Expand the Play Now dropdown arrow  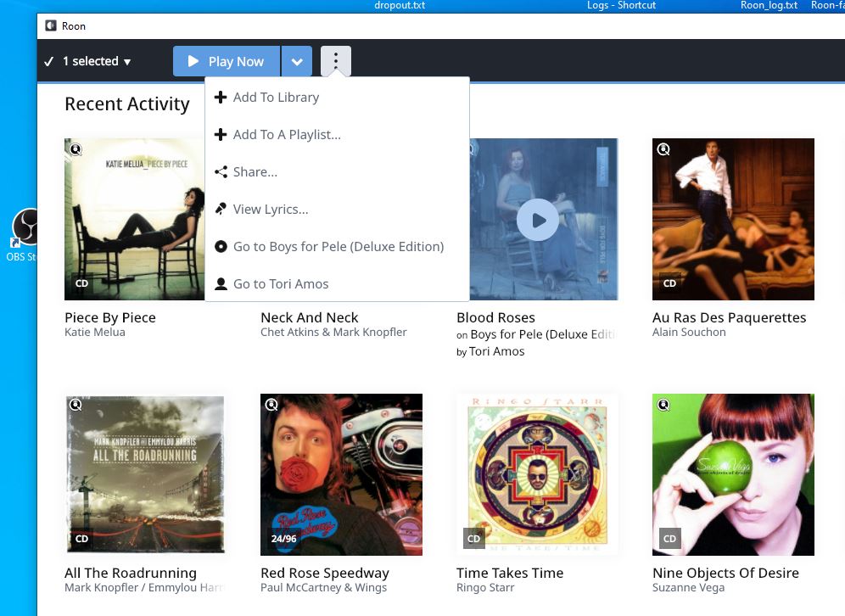pos(296,61)
